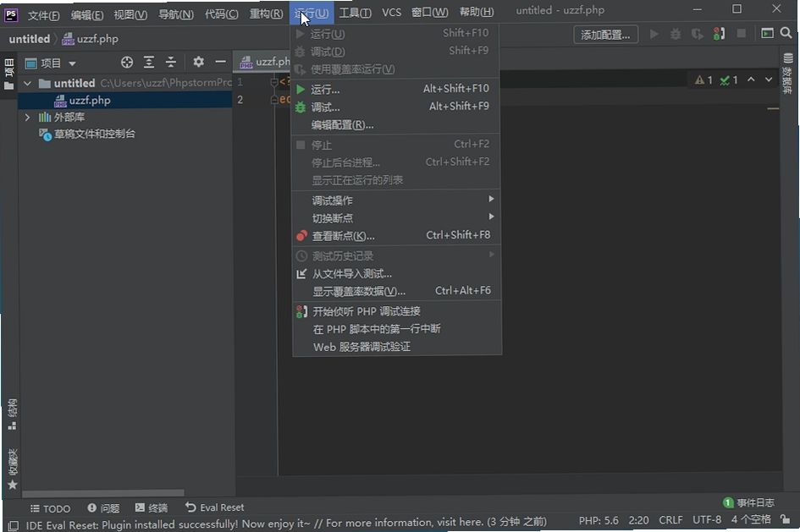
Task: Open the 窗口(W) menu
Action: coord(429,12)
